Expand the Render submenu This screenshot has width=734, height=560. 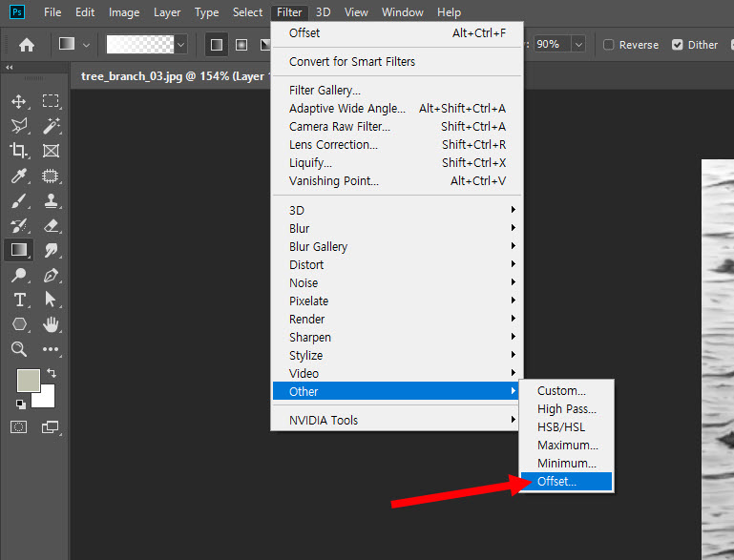click(397, 319)
